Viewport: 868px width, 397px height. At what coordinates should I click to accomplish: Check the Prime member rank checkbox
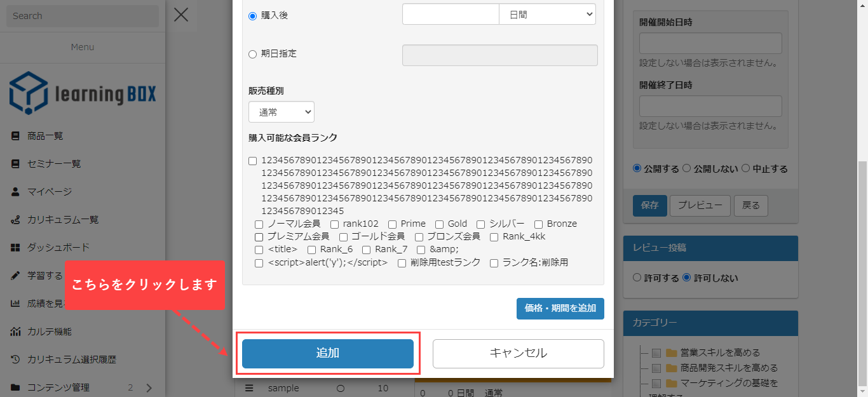[393, 224]
